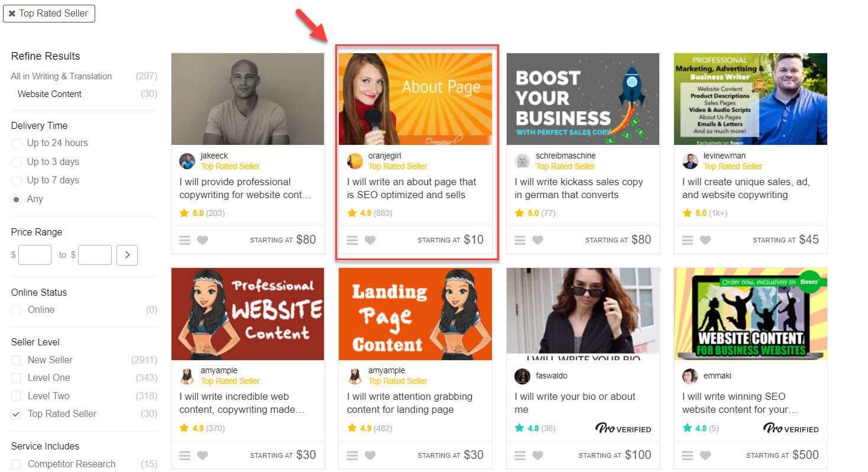
Task: Choose Up to 3 days delivery option
Action: (x=17, y=162)
